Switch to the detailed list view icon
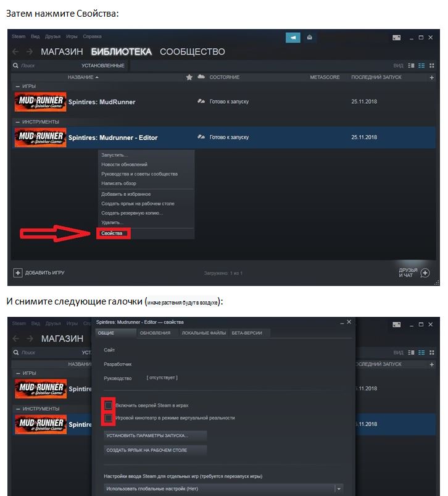448x496 pixels. 421,65
